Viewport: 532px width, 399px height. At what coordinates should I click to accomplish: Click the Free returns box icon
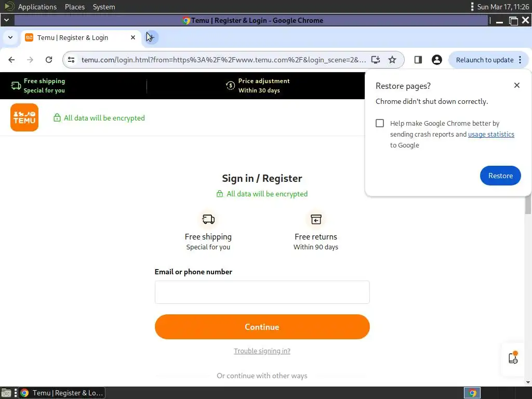click(316, 219)
